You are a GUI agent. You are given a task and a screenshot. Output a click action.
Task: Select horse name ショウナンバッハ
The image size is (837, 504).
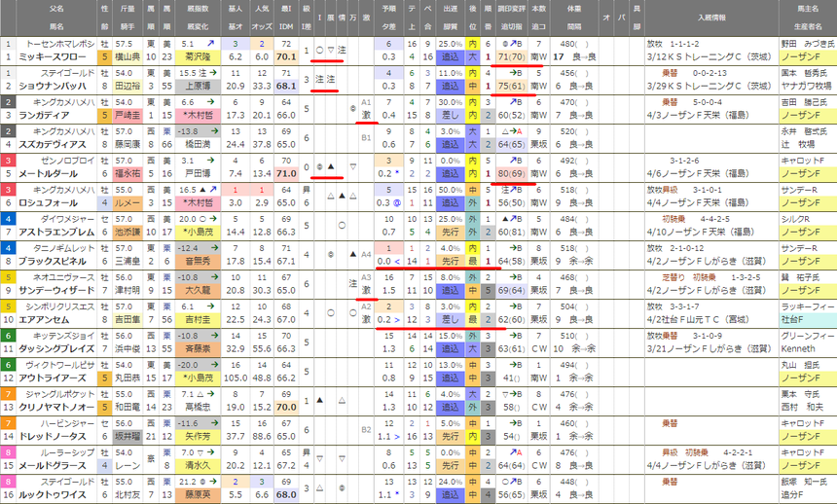pyautogui.click(x=53, y=86)
